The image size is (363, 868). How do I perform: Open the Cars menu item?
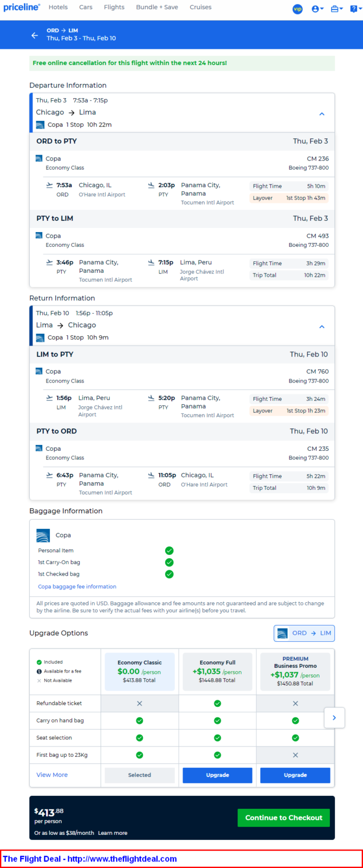[x=86, y=8]
